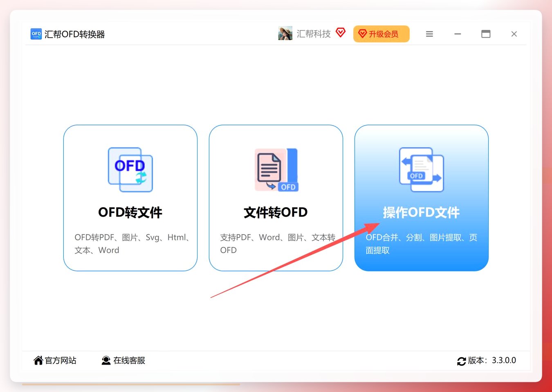Image resolution: width=552 pixels, height=392 pixels.
Task: Click the description '支持PDF、Word、图片、文本转OFD'
Action: [x=278, y=244]
